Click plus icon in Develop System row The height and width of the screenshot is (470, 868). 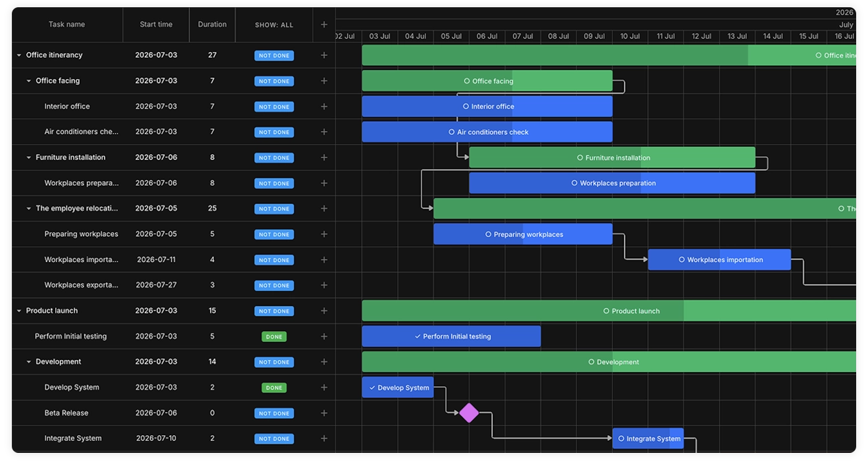click(324, 388)
